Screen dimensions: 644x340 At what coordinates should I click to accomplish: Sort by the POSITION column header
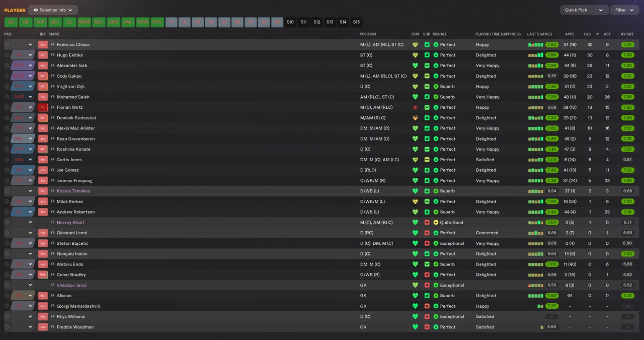(368, 34)
